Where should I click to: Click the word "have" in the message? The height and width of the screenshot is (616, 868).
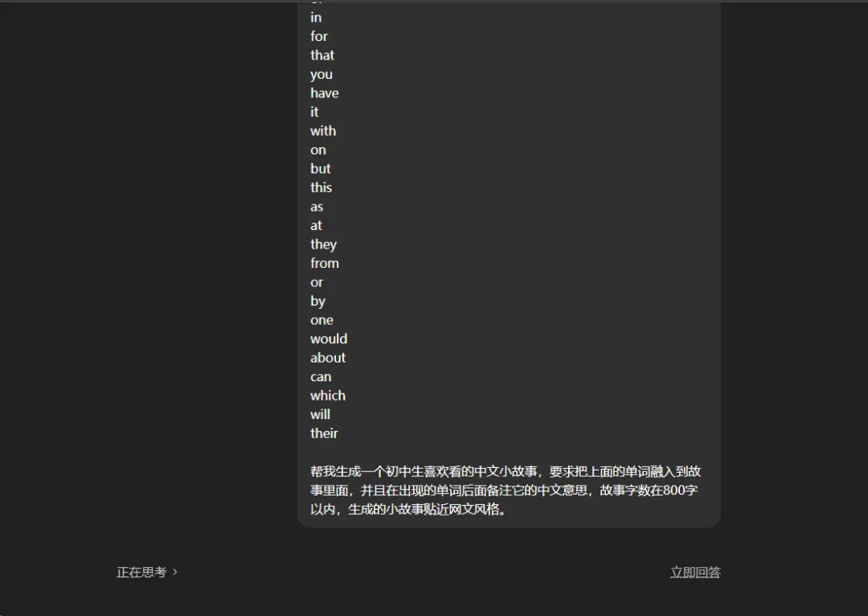pyautogui.click(x=325, y=92)
